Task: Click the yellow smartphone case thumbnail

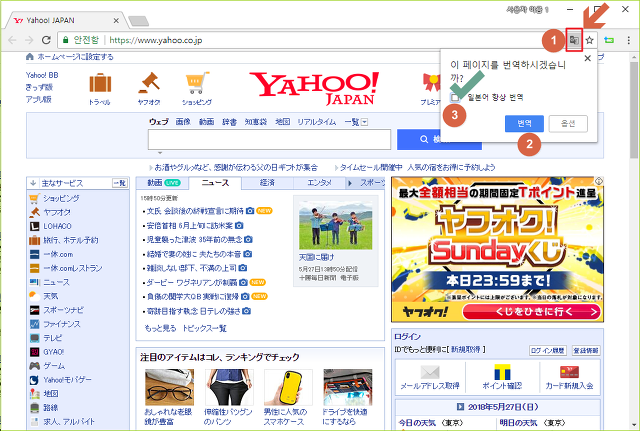Action: click(288, 387)
